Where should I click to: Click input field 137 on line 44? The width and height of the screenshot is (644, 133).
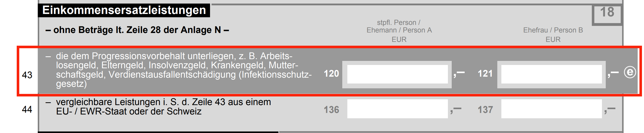[552, 109]
